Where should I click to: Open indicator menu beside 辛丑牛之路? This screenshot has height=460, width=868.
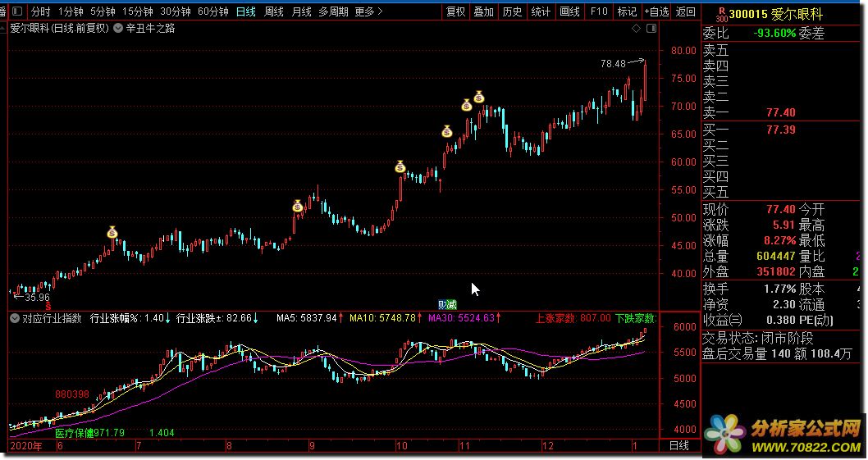(118, 28)
